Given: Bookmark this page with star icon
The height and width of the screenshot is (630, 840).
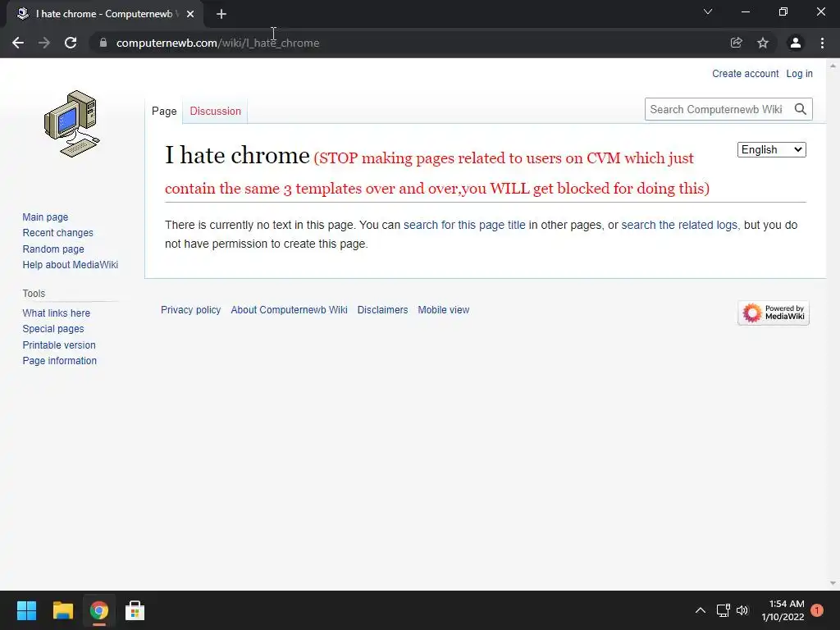Looking at the screenshot, I should (x=763, y=43).
